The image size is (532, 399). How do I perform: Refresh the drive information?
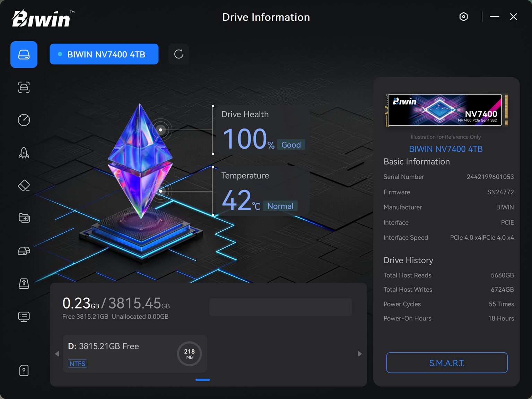178,54
